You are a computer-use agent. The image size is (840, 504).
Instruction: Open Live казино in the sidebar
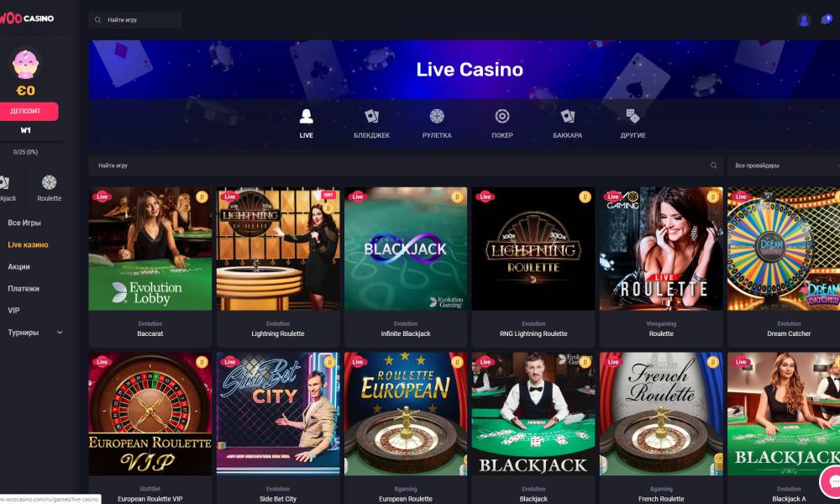tap(28, 244)
